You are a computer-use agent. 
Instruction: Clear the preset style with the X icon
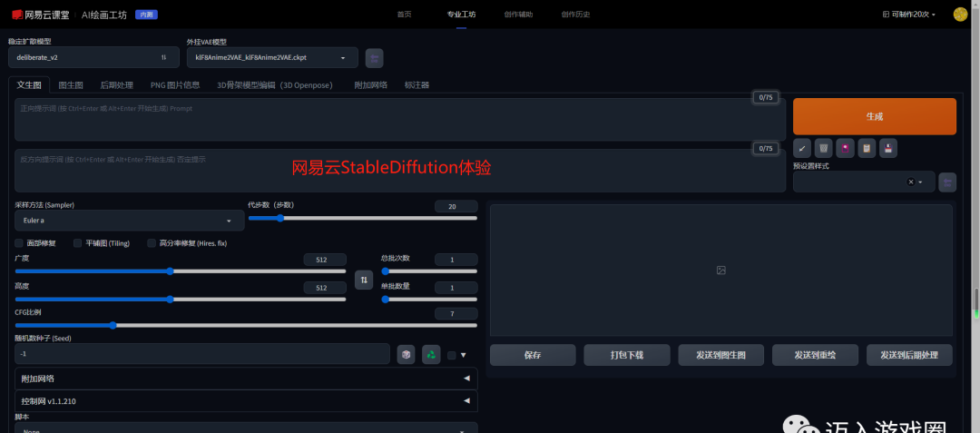coord(911,182)
